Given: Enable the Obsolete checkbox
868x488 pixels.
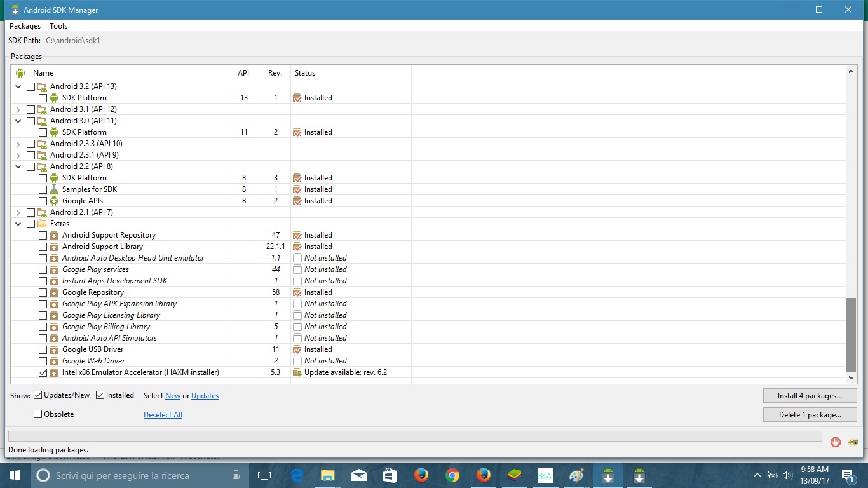Looking at the screenshot, I should click(x=38, y=414).
